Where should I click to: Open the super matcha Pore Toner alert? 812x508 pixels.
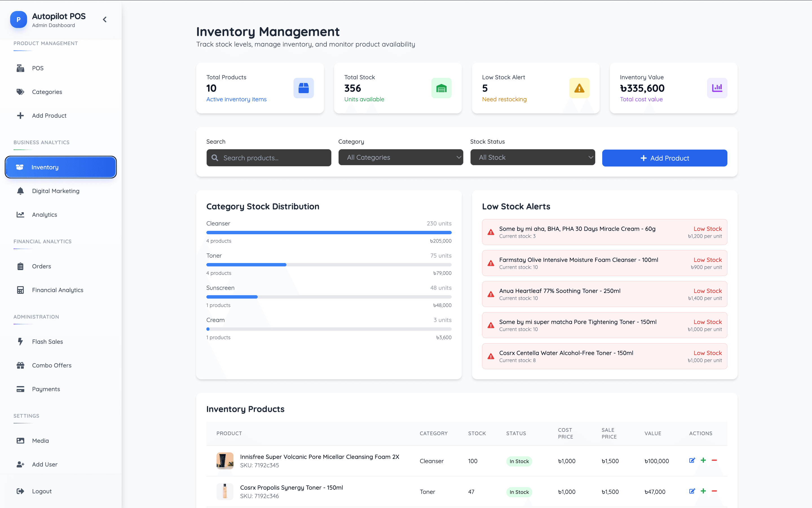coord(605,325)
